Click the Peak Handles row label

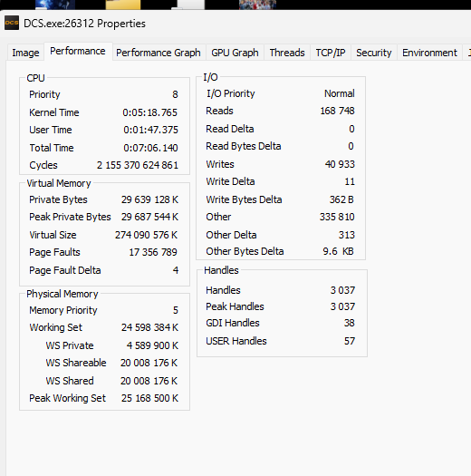coord(235,306)
